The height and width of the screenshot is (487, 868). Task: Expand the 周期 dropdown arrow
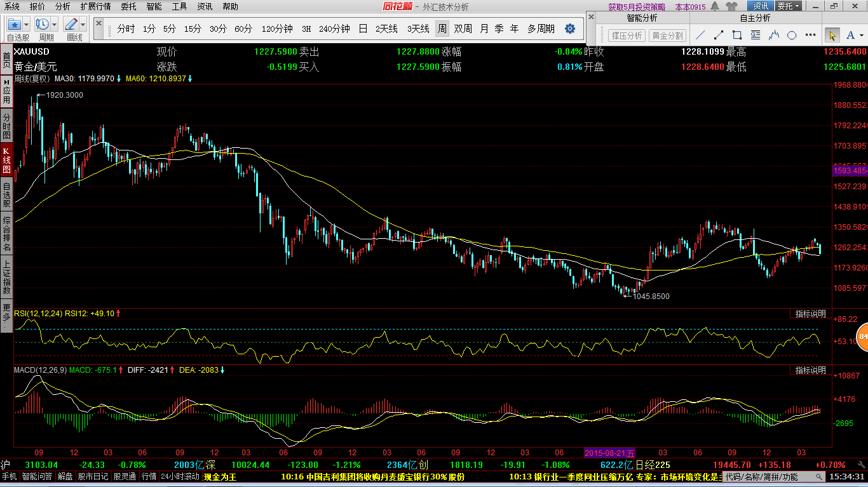[55, 25]
